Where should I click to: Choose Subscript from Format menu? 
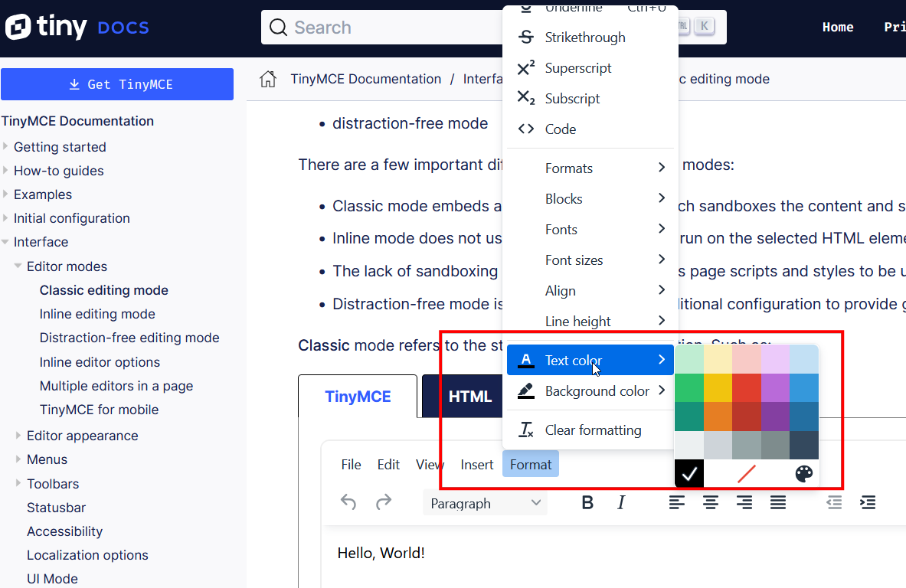click(x=590, y=99)
